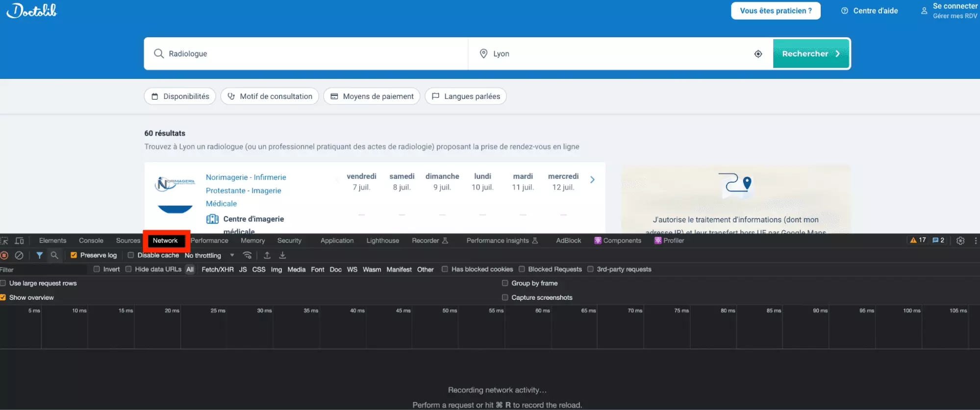Expand the Disponibilités filter

click(x=180, y=96)
